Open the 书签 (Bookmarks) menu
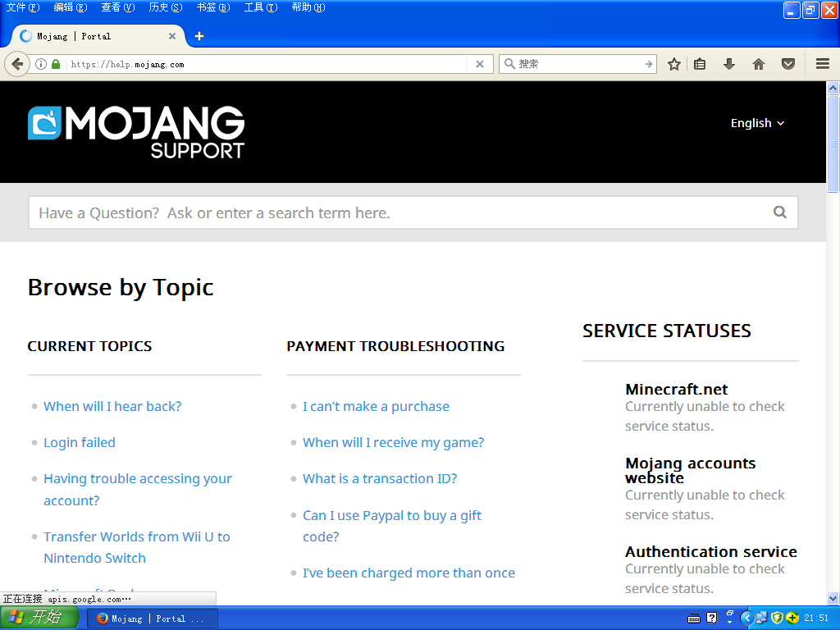The width and height of the screenshot is (840, 630). coord(213,7)
